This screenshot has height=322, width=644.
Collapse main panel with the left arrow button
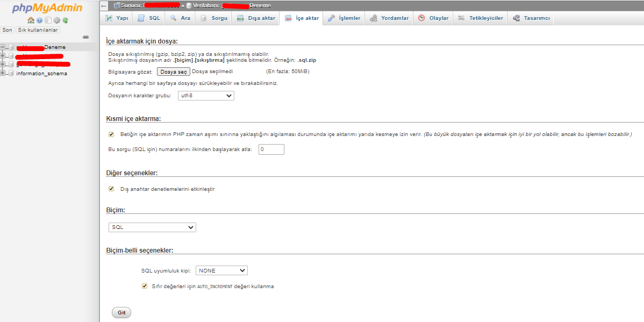pos(104,6)
